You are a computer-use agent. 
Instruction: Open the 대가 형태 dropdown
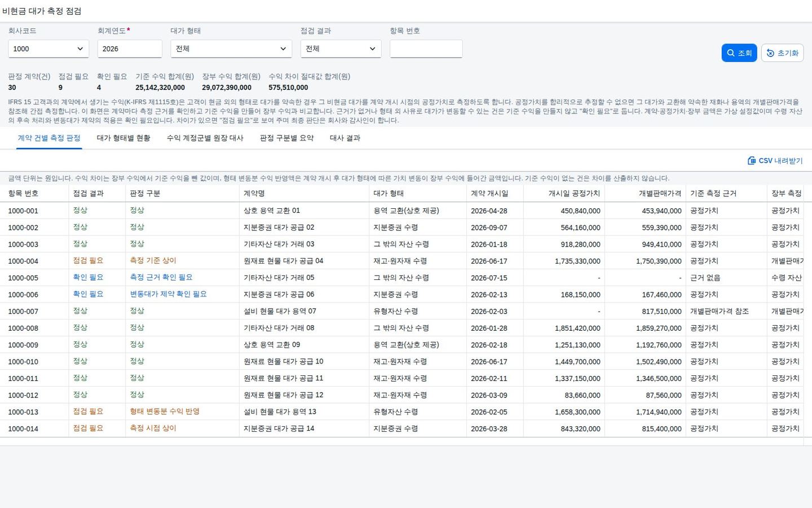(x=231, y=49)
